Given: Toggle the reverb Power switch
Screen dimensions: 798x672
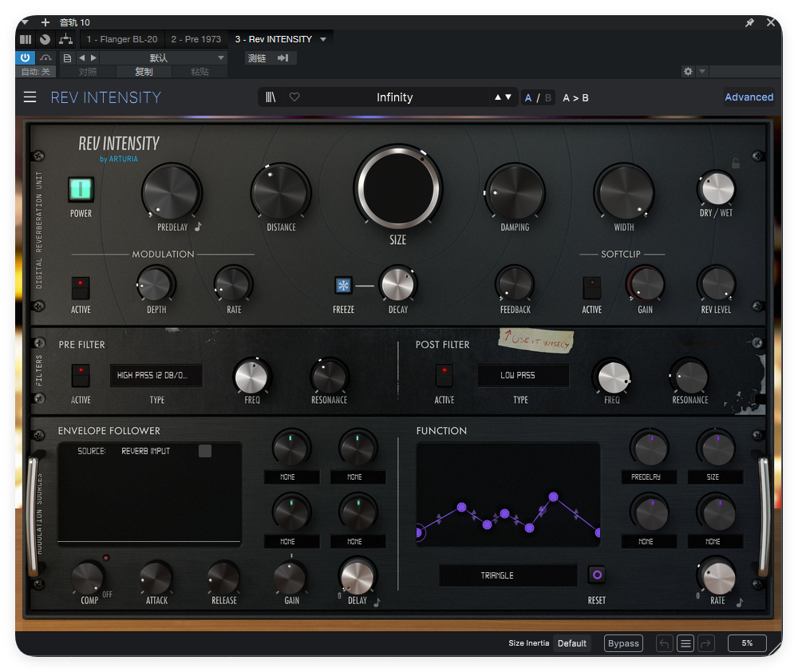Looking at the screenshot, I should click(81, 189).
